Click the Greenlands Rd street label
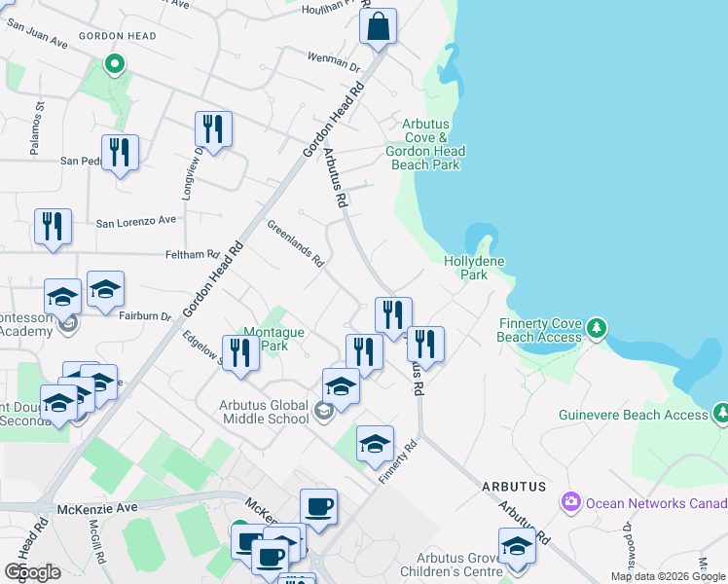Screen dimensions: 728x584 [295, 243]
